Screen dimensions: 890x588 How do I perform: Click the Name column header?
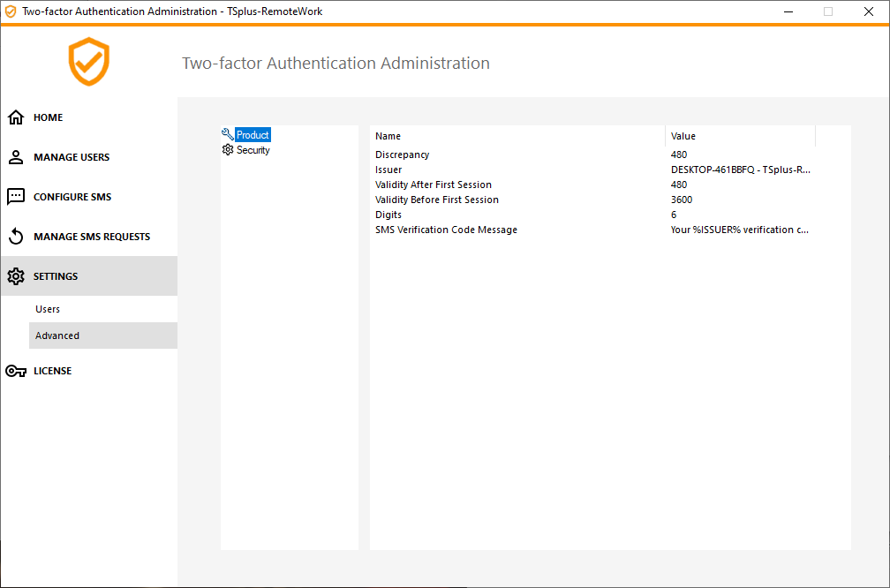point(388,135)
